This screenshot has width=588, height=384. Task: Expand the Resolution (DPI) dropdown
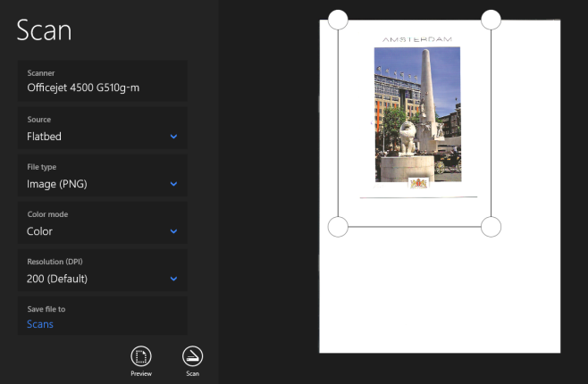pos(102,271)
